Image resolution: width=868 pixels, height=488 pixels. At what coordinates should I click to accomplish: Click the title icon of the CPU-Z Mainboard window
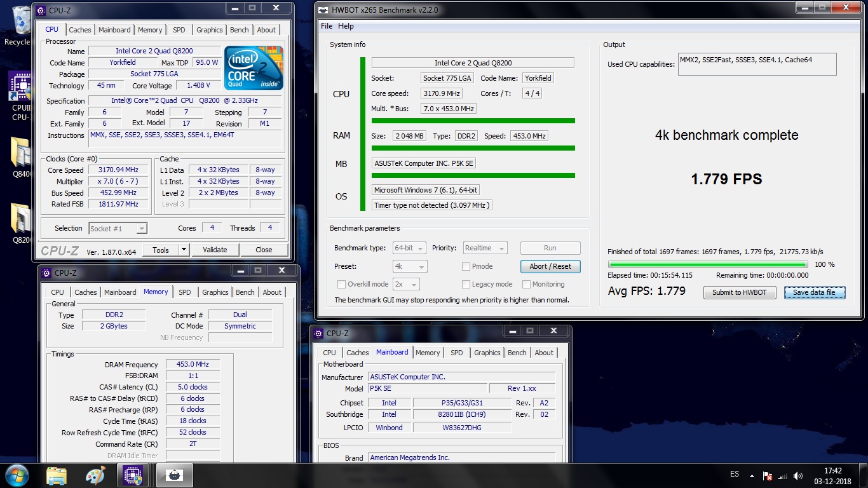point(318,333)
